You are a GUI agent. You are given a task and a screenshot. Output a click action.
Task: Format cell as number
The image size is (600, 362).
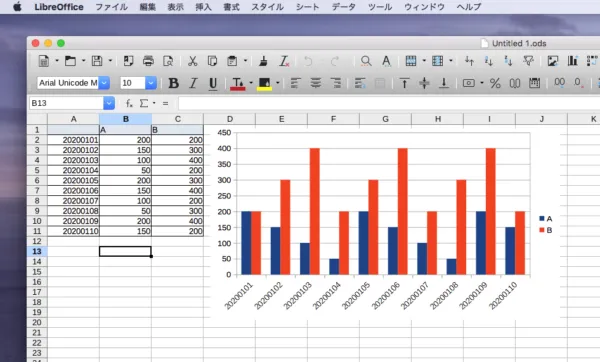pyautogui.click(x=515, y=83)
